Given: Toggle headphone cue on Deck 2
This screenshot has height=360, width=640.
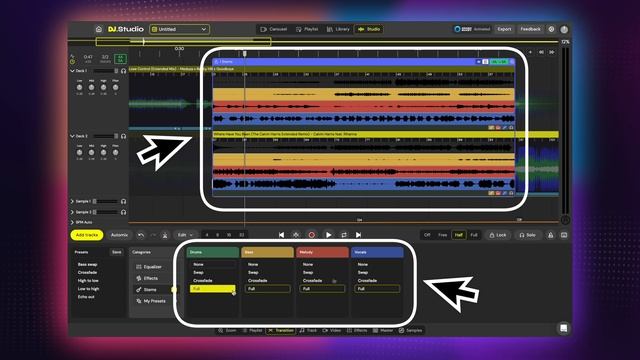Looking at the screenshot, I should pos(123,136).
